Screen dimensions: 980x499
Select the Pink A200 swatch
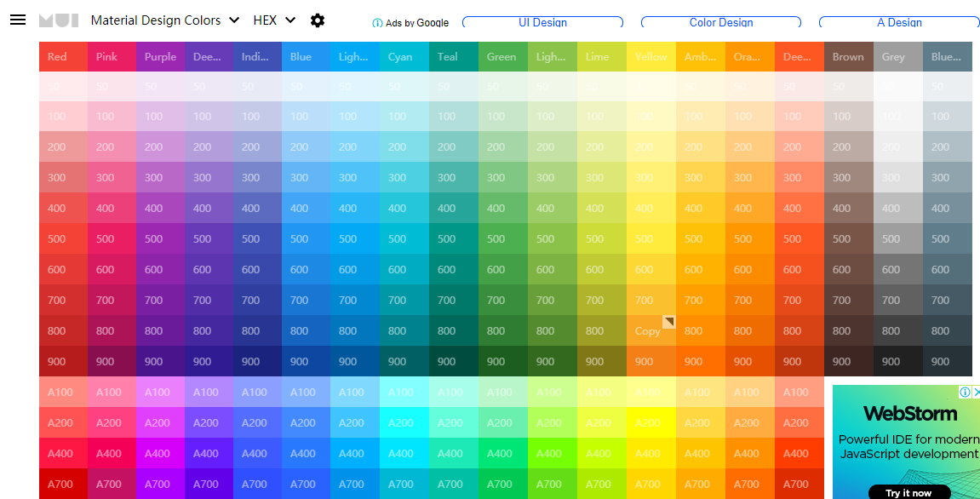tap(111, 422)
